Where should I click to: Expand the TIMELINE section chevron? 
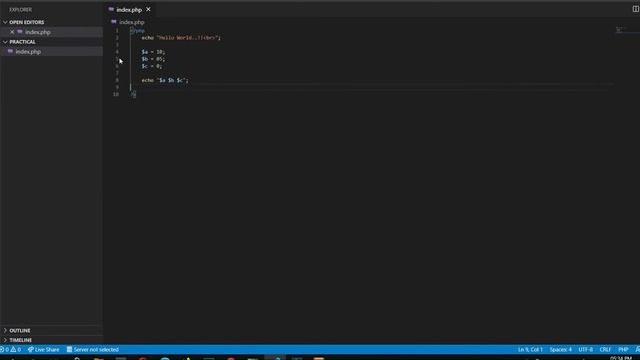tap(5, 340)
